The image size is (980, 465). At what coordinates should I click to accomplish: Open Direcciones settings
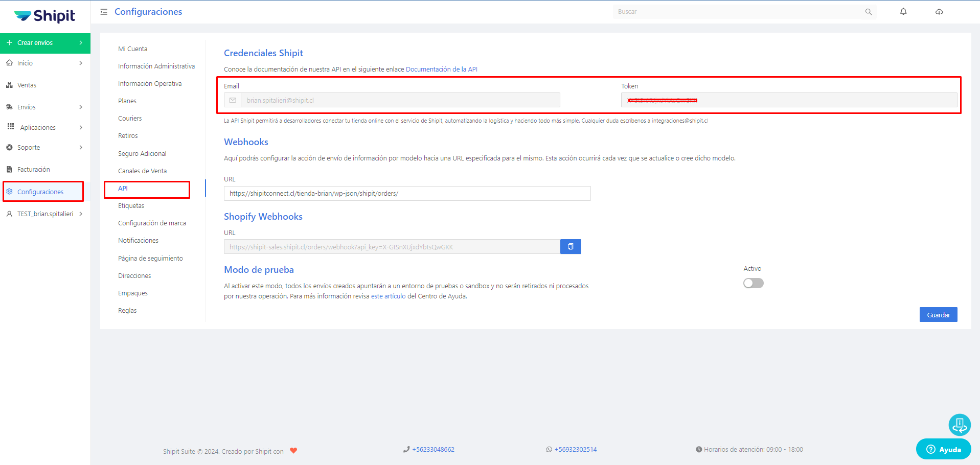pyautogui.click(x=134, y=275)
